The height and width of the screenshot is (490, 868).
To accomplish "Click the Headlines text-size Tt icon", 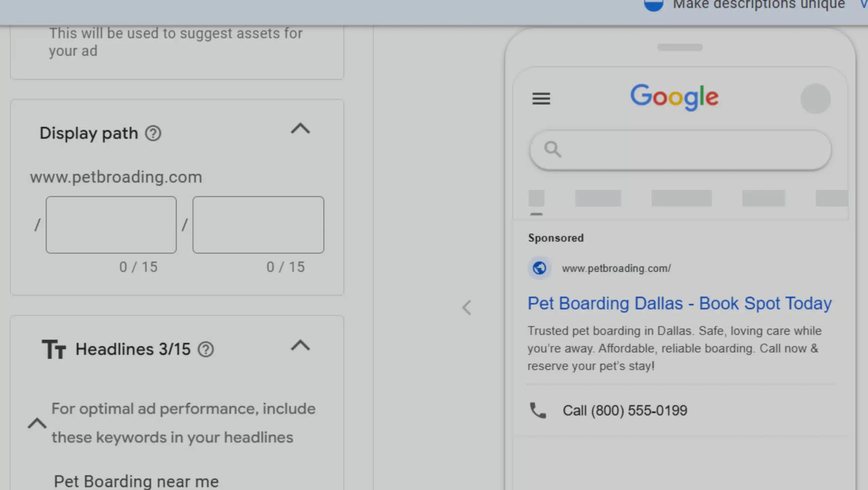I will pos(54,349).
